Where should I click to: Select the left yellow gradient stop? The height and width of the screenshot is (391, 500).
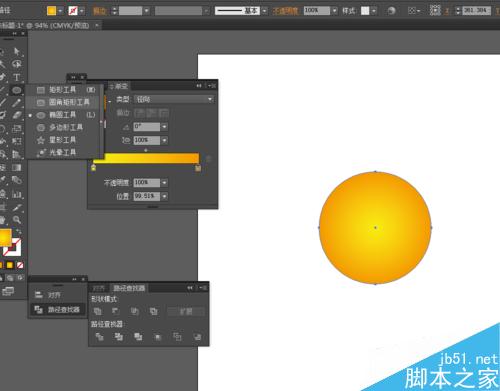tap(93, 167)
